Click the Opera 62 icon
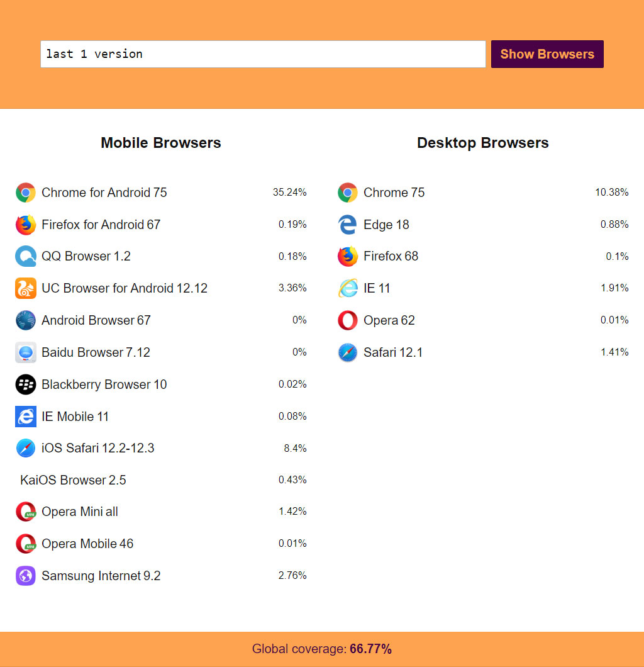Image resolution: width=644 pixels, height=667 pixels. pos(348,320)
